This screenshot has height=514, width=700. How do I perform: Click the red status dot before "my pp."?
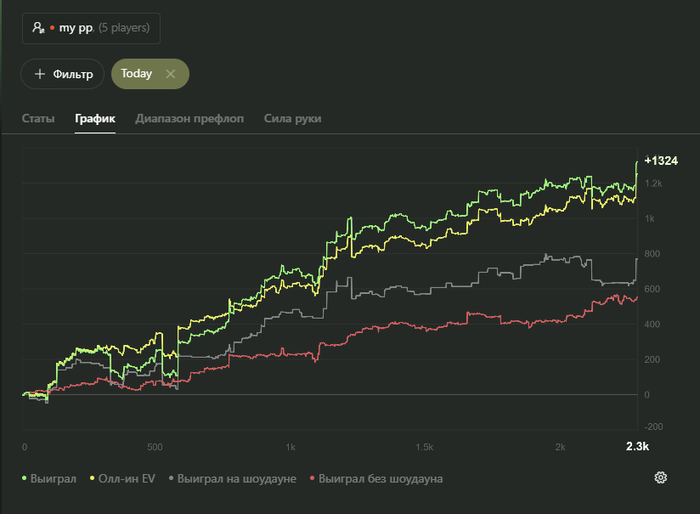pos(52,28)
